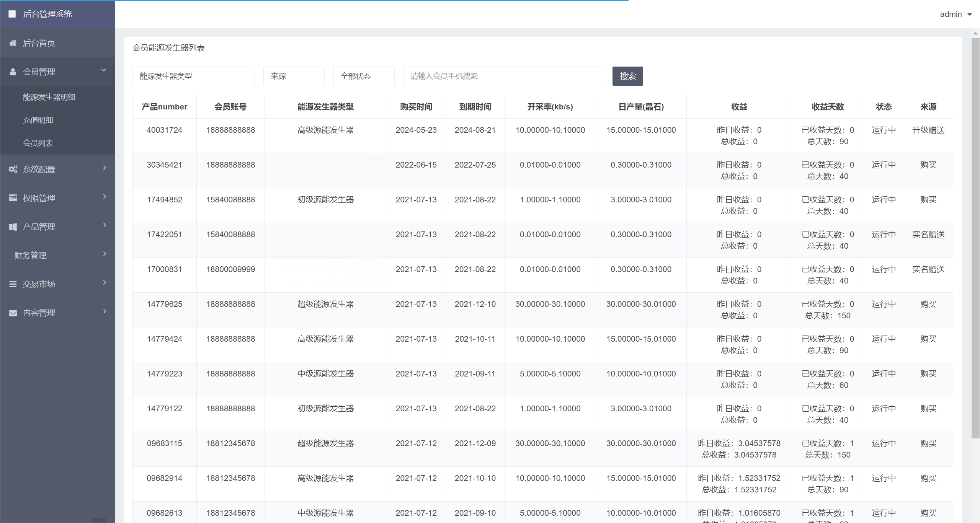The width and height of the screenshot is (980, 523).
Task: Collapse the 会员管理 menu chevron
Action: pos(103,70)
